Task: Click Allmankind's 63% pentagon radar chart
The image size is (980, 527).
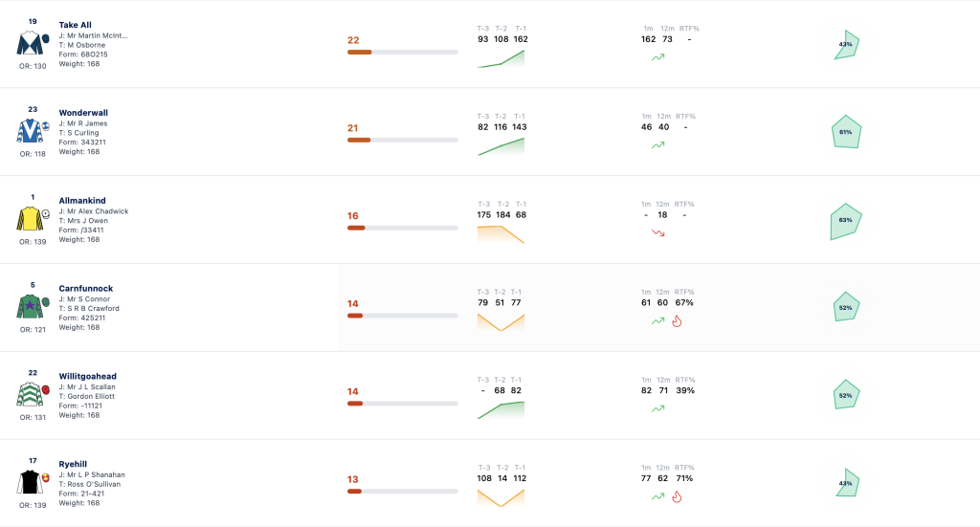Action: click(846, 221)
